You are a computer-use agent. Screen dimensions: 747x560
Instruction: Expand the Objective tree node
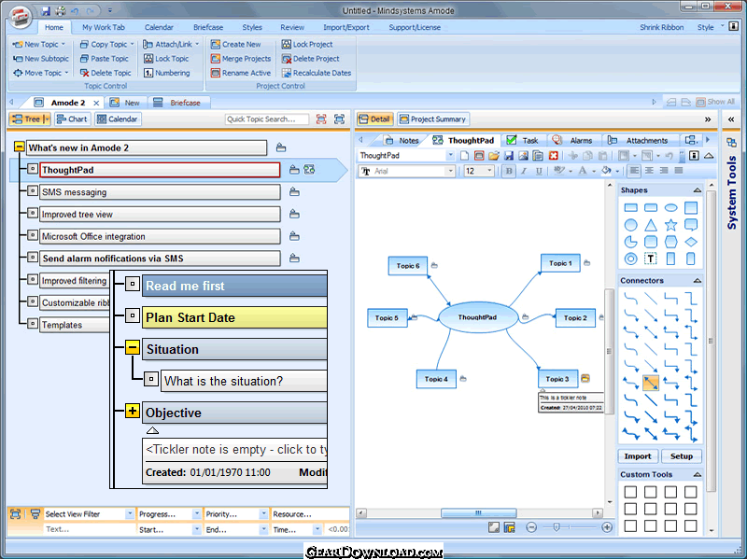click(x=133, y=411)
